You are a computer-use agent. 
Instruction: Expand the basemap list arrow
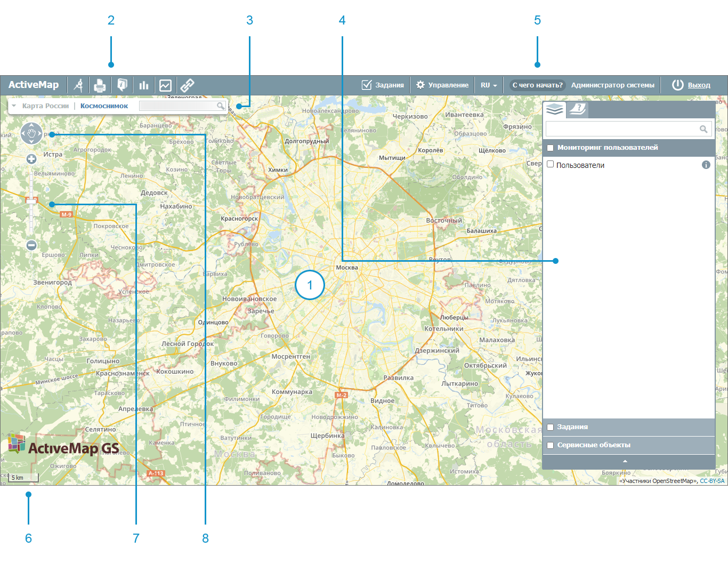[13, 106]
